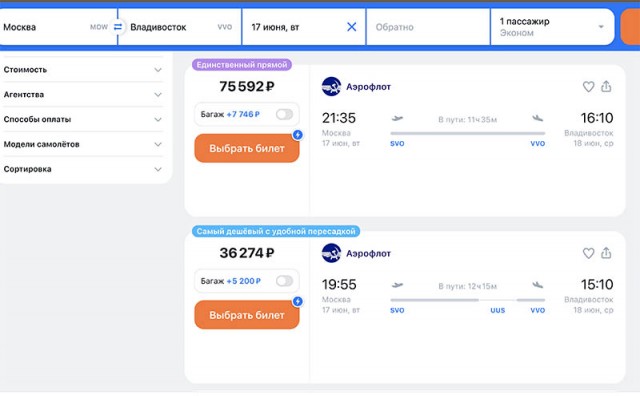Viewport: 640px width, 396px height.
Task: Expand the Агентства filter
Action: click(x=83, y=95)
